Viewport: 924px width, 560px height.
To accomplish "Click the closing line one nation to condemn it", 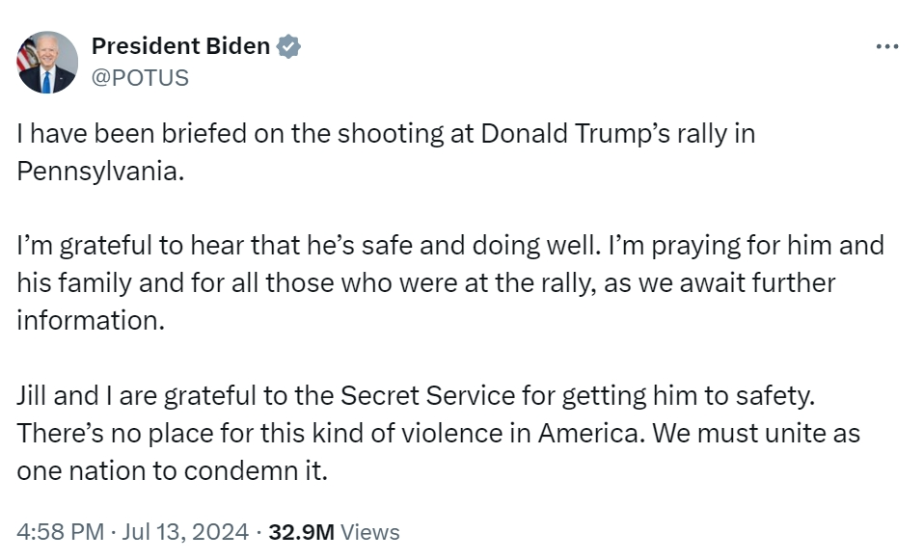I will point(172,471).
